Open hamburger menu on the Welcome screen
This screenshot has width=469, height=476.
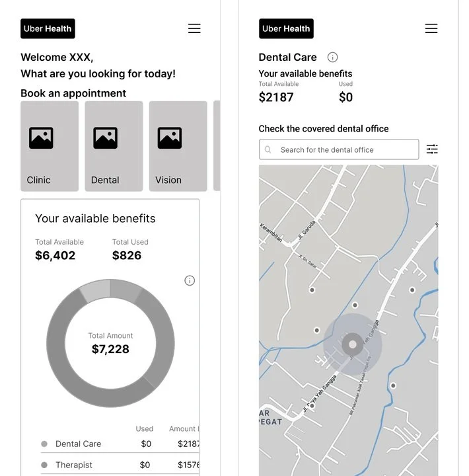[x=194, y=28]
